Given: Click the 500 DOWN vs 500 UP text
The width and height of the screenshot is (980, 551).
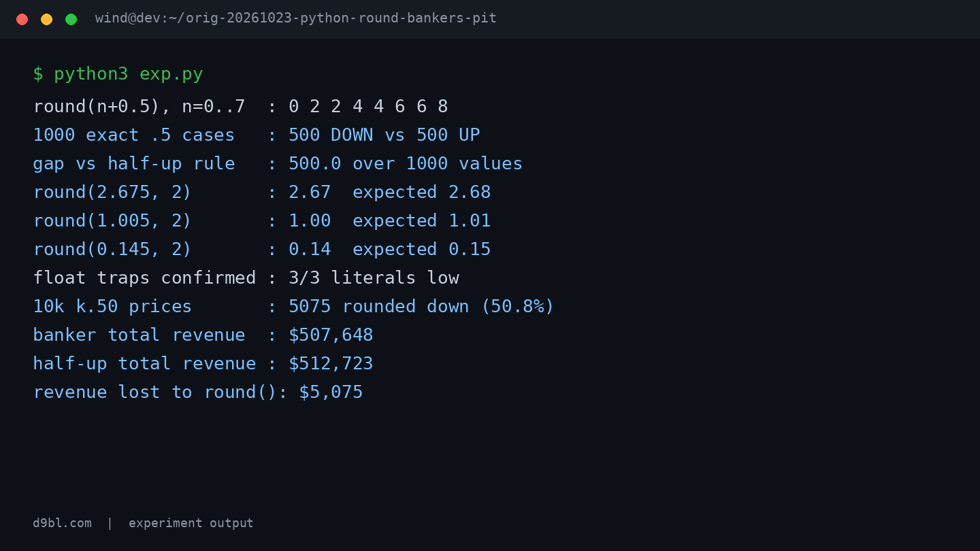Looking at the screenshot, I should point(385,135).
